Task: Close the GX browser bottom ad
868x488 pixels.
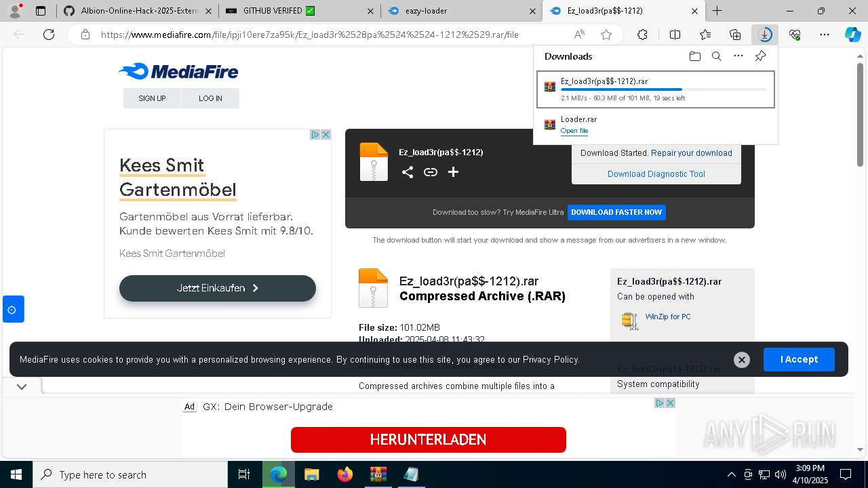Action: coord(670,403)
